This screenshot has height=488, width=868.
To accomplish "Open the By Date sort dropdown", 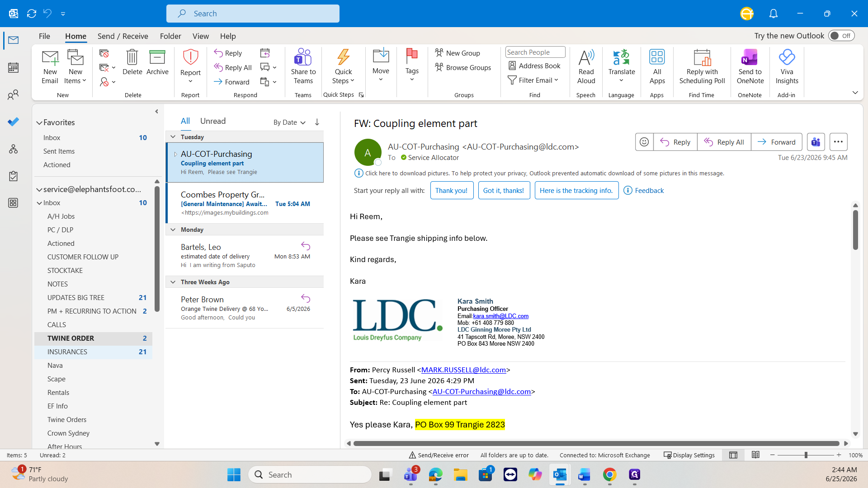I will [290, 122].
